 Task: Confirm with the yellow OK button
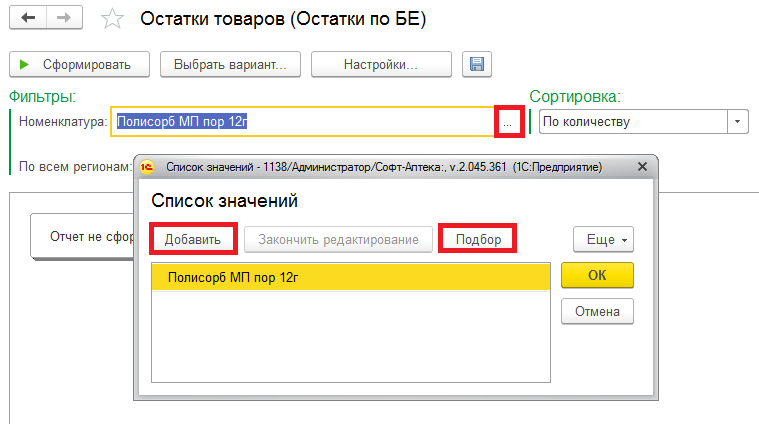pos(597,275)
